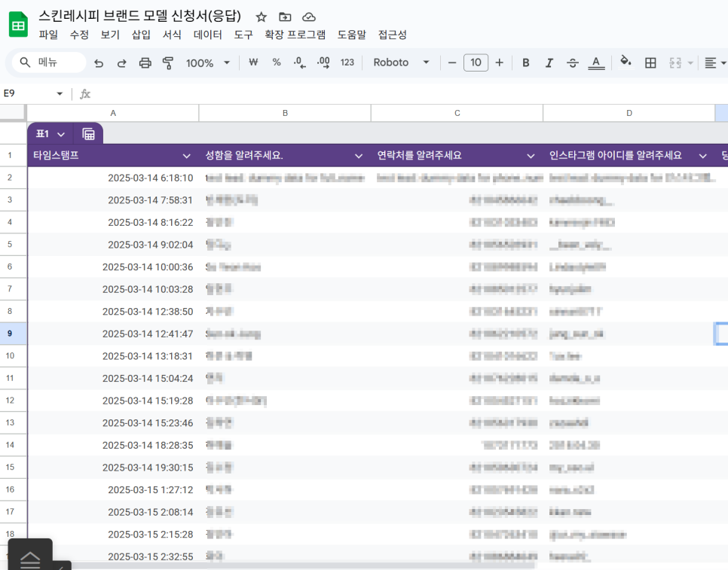728x570 pixels.
Task: Redo the last action
Action: click(121, 62)
